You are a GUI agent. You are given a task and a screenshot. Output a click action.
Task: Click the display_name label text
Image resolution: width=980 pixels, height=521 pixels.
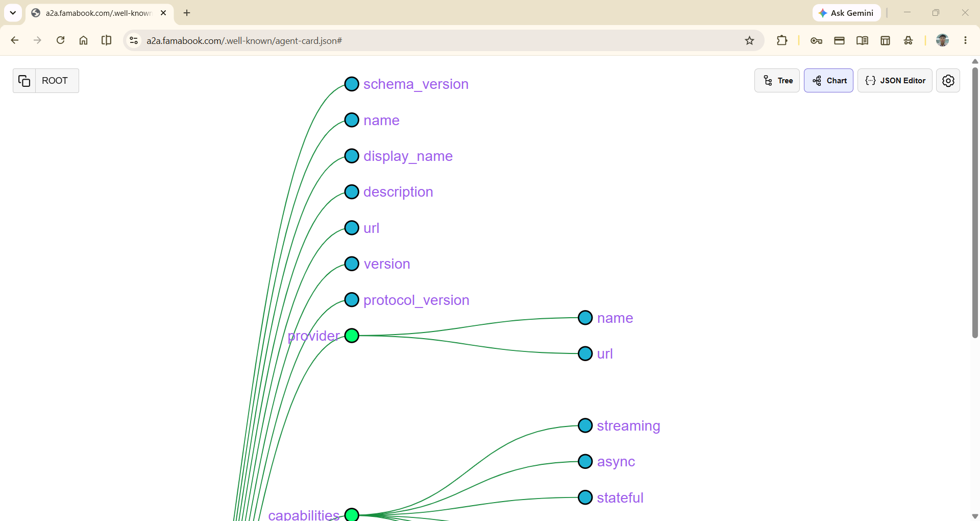(408, 156)
